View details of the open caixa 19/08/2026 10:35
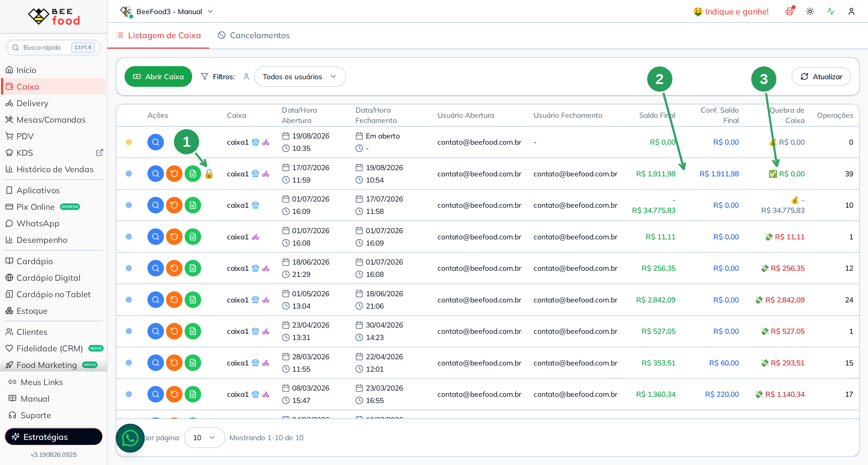Image resolution: width=868 pixels, height=465 pixels. point(156,142)
